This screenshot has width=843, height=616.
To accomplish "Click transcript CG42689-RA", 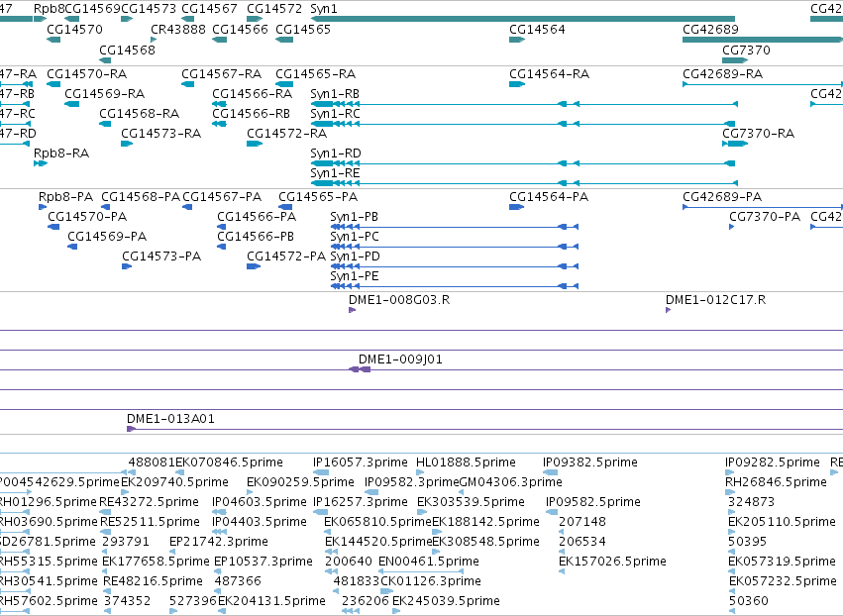I will click(763, 84).
